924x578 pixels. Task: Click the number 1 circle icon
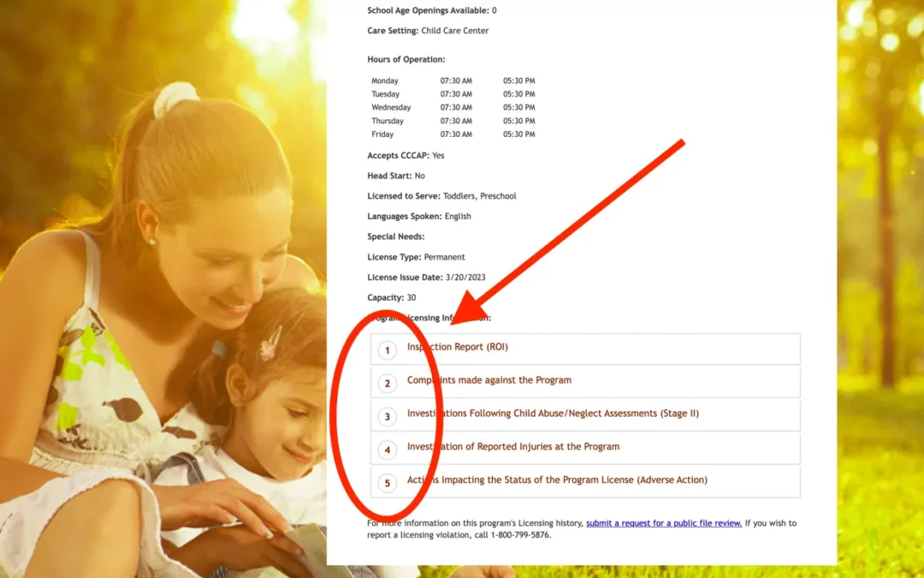tap(388, 350)
